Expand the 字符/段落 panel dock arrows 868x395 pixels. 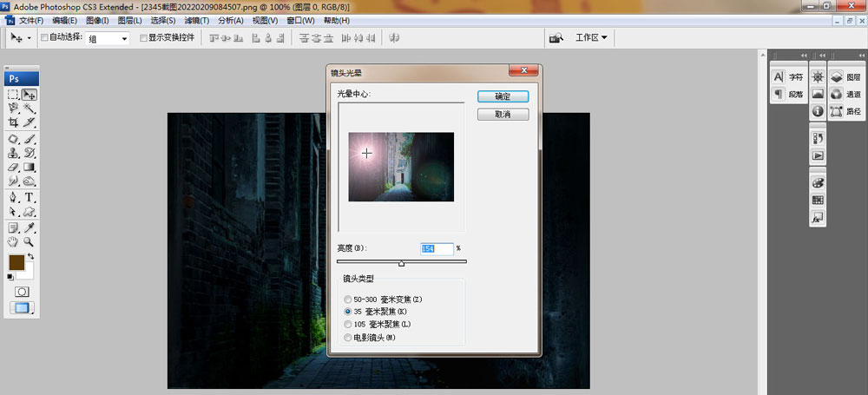click(803, 56)
